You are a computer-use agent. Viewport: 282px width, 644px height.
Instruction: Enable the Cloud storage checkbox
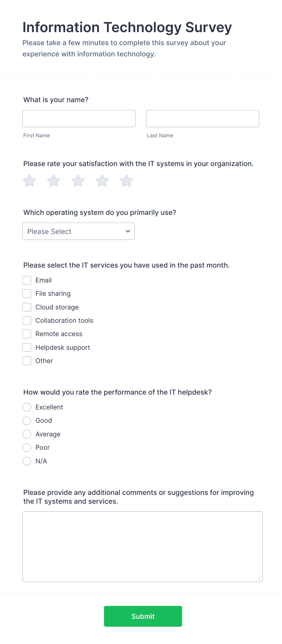tap(27, 307)
